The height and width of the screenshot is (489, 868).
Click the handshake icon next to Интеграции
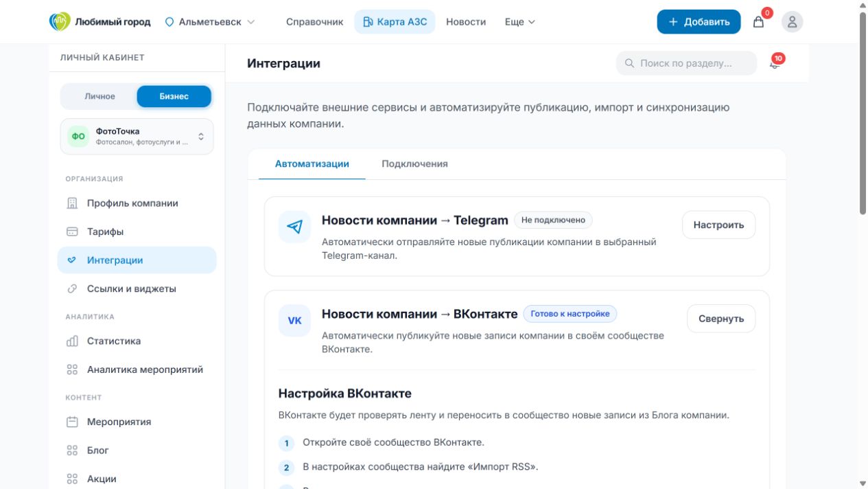(72, 260)
